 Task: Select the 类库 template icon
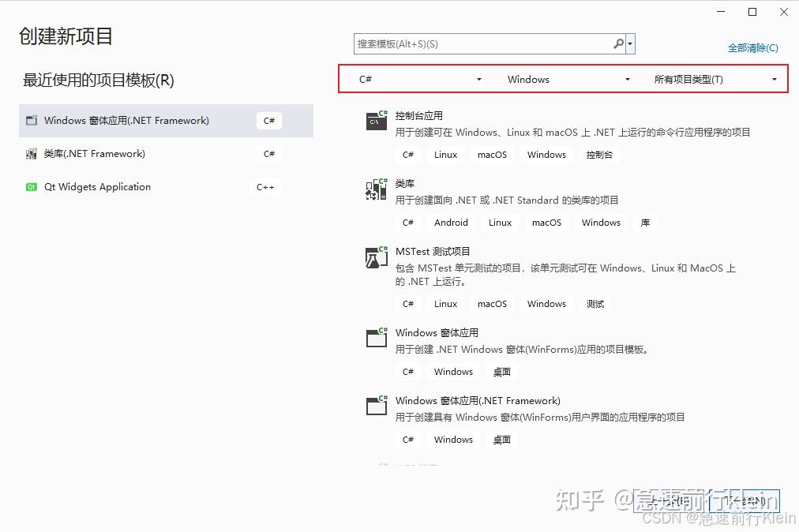(376, 189)
